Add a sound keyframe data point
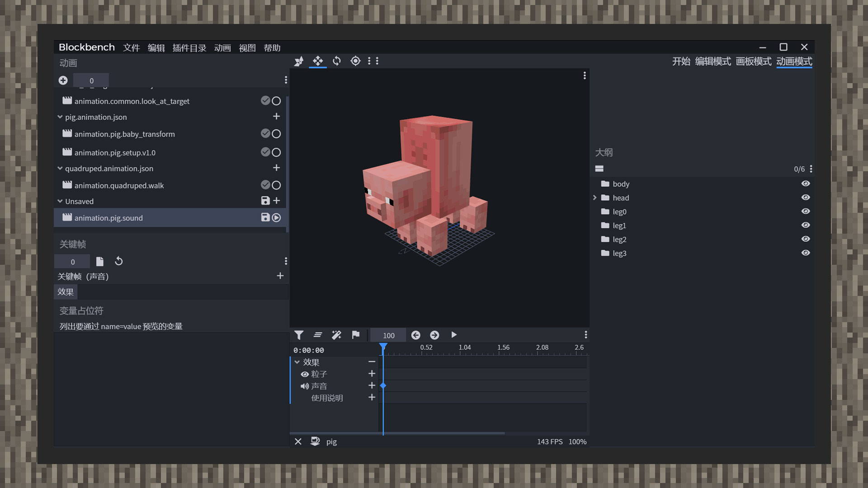Image resolution: width=868 pixels, height=488 pixels. [280, 276]
